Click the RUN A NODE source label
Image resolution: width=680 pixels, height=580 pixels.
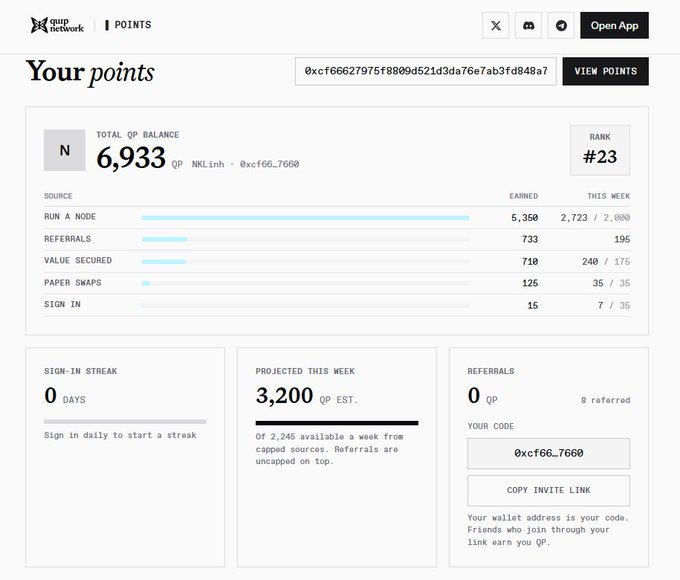70,216
